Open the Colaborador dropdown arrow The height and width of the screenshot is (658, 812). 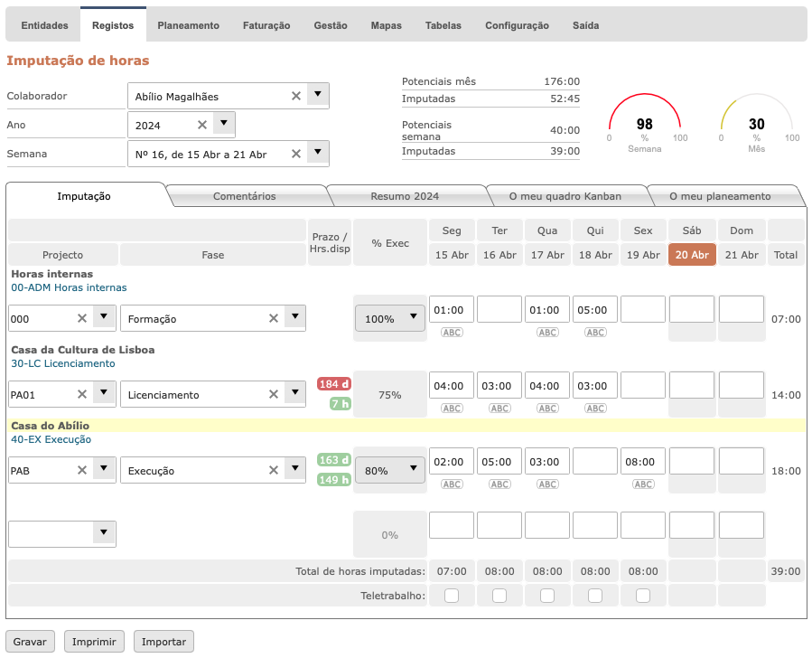coord(318,95)
